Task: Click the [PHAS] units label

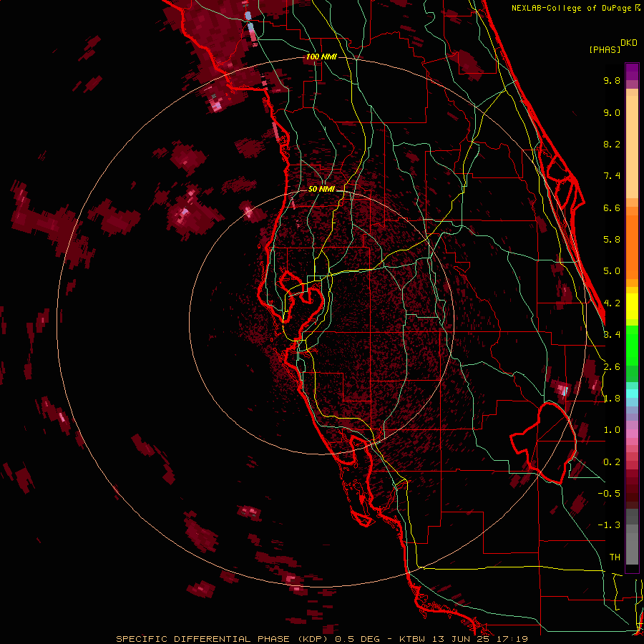Action: pyautogui.click(x=605, y=49)
